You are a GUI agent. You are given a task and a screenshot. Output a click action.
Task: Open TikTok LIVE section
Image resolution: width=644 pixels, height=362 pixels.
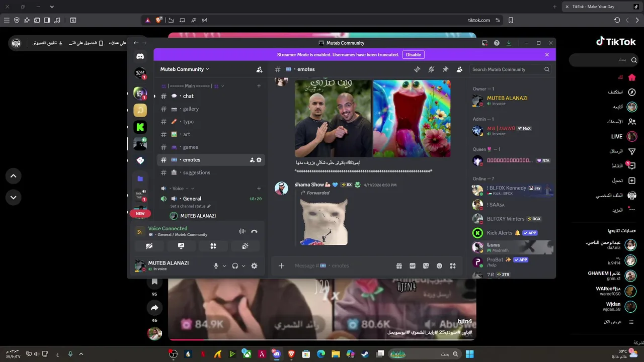(624, 136)
